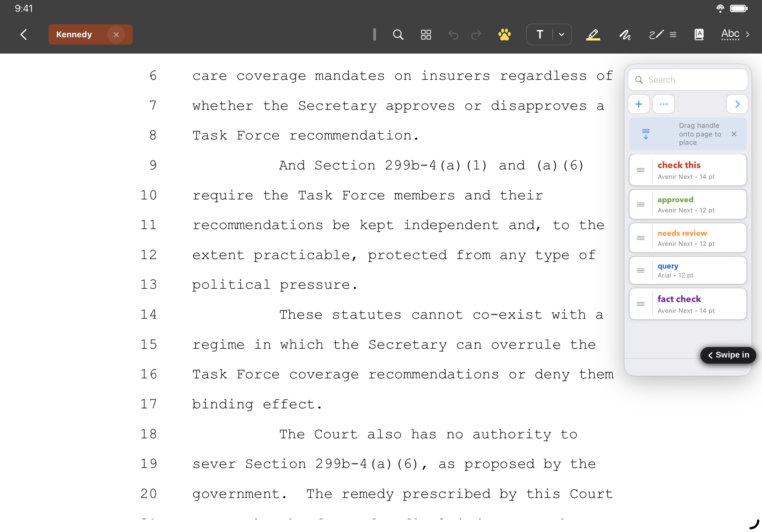
Task: Open document search with the magnifier icon
Action: [x=398, y=34]
